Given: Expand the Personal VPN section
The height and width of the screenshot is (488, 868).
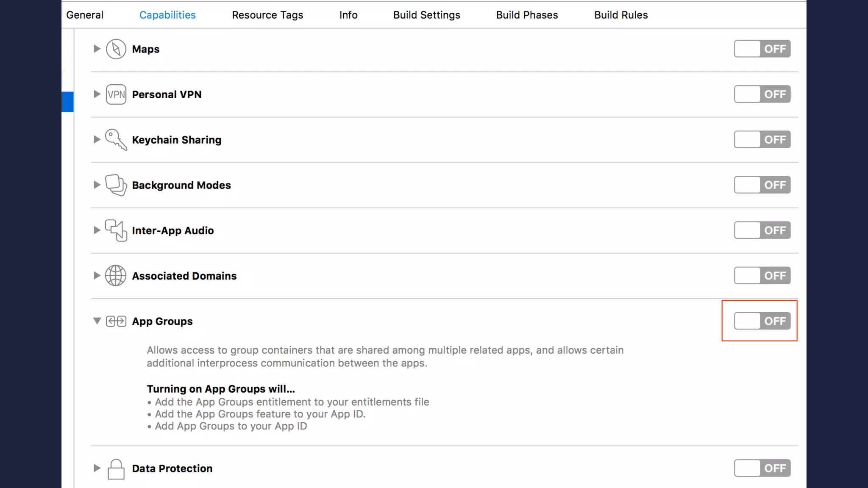Looking at the screenshot, I should [97, 94].
